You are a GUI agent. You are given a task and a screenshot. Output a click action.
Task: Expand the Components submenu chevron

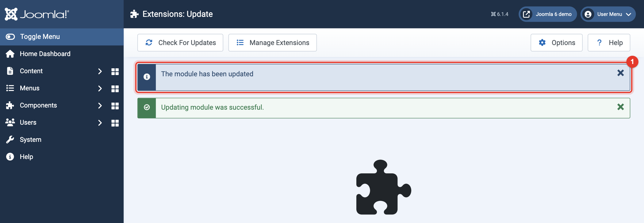[x=100, y=106]
